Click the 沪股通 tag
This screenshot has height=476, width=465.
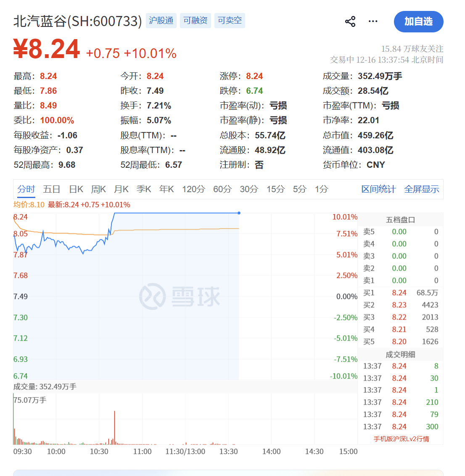coord(161,21)
